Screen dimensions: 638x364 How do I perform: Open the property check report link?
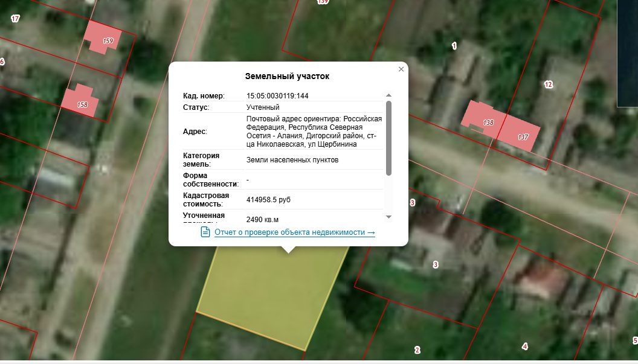point(295,232)
